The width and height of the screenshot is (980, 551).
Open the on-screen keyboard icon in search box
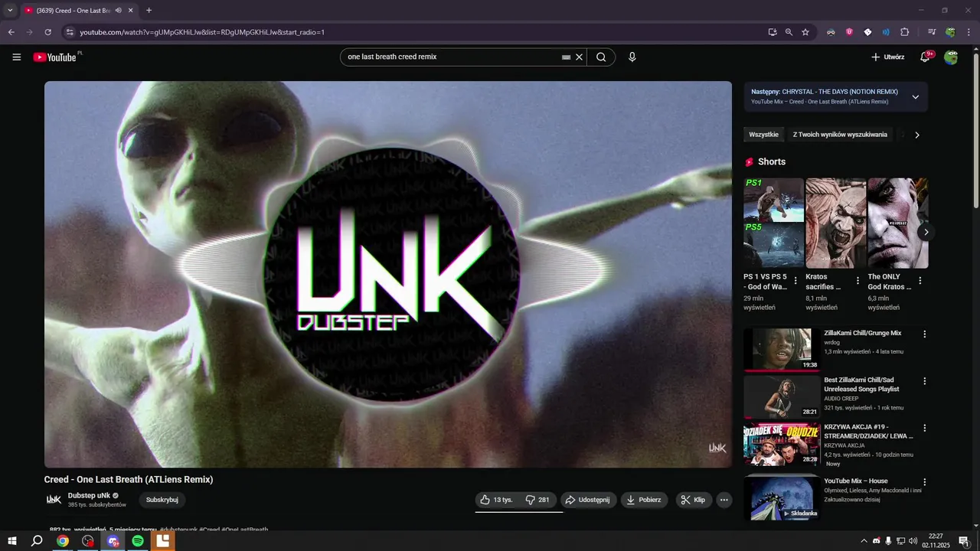point(566,57)
